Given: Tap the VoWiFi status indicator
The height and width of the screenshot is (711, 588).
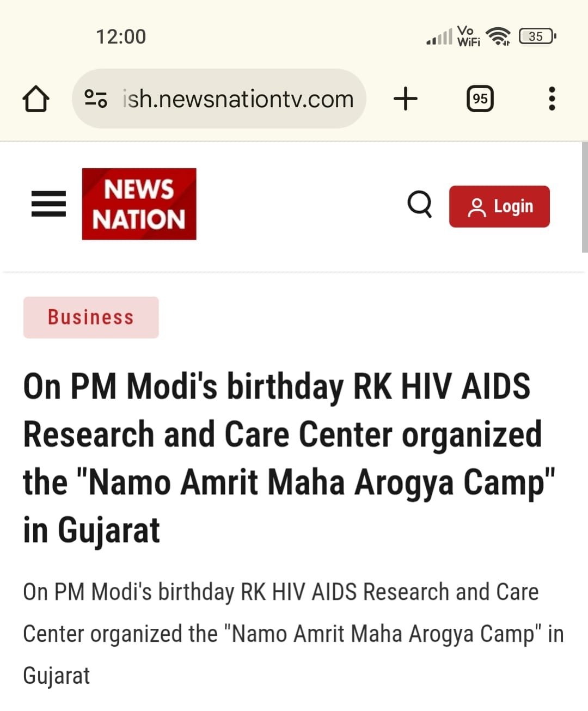Looking at the screenshot, I should coord(468,36).
